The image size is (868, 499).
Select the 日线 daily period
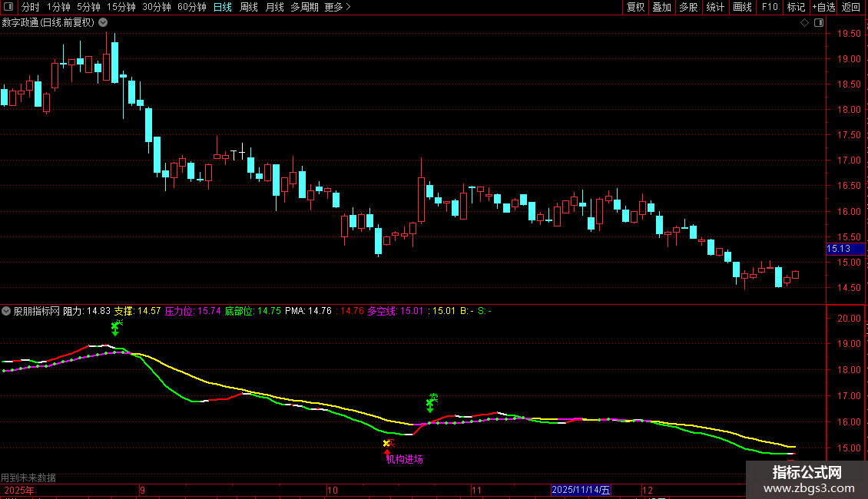[x=223, y=7]
